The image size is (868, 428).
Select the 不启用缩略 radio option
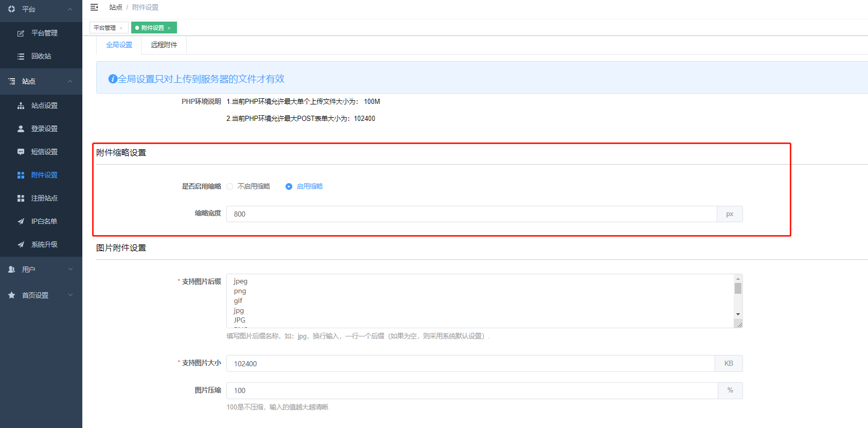[230, 187]
